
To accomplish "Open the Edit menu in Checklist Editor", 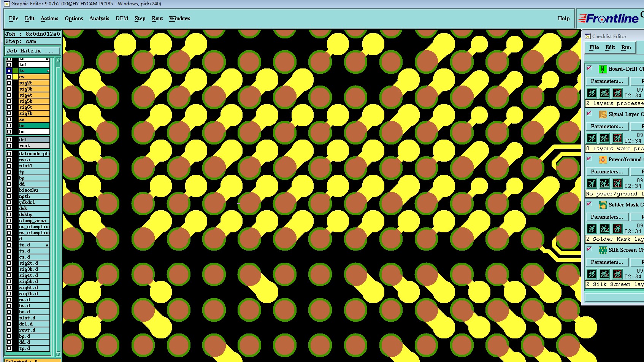I will pos(610,47).
